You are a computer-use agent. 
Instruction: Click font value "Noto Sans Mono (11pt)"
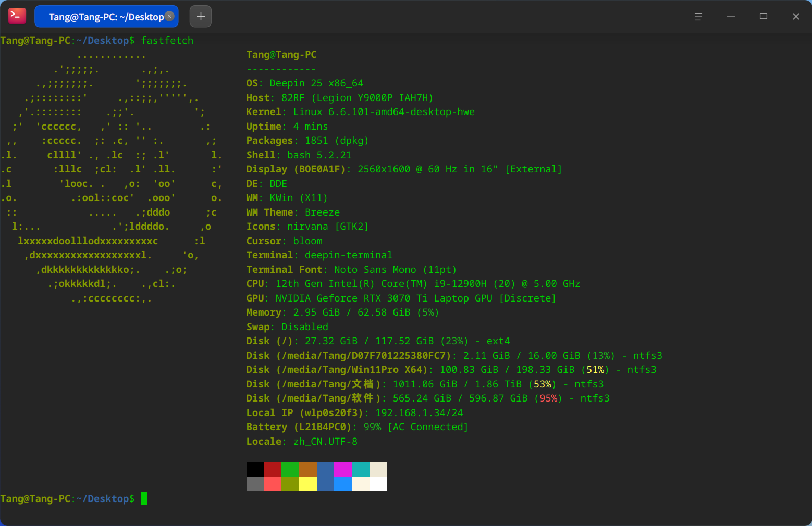coord(396,270)
